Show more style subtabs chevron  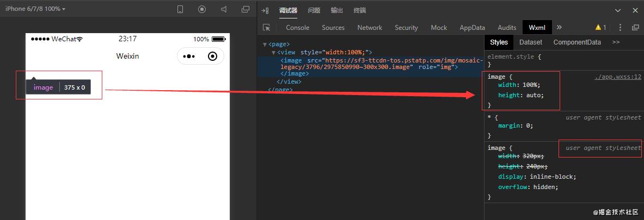pos(616,42)
